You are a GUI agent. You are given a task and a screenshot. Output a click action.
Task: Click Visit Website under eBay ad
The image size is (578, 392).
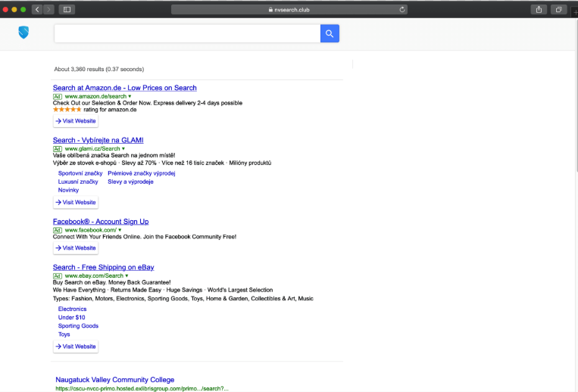[x=76, y=347]
